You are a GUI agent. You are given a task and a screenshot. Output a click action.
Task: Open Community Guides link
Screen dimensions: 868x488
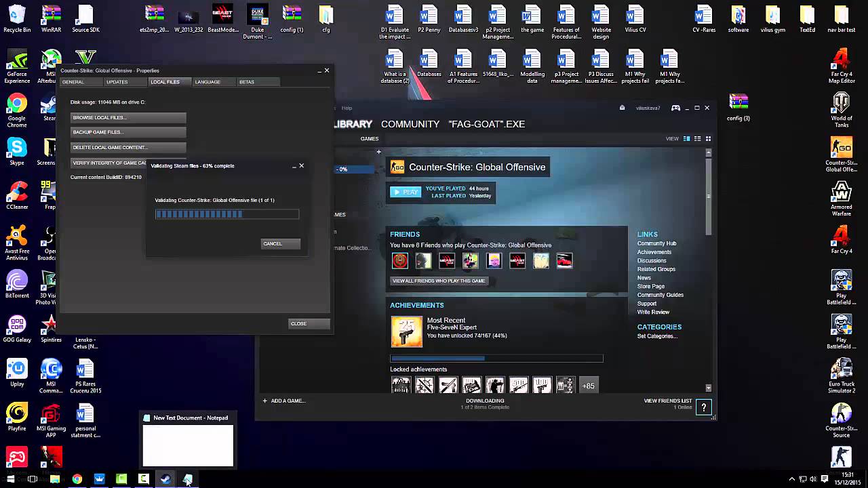coord(660,295)
